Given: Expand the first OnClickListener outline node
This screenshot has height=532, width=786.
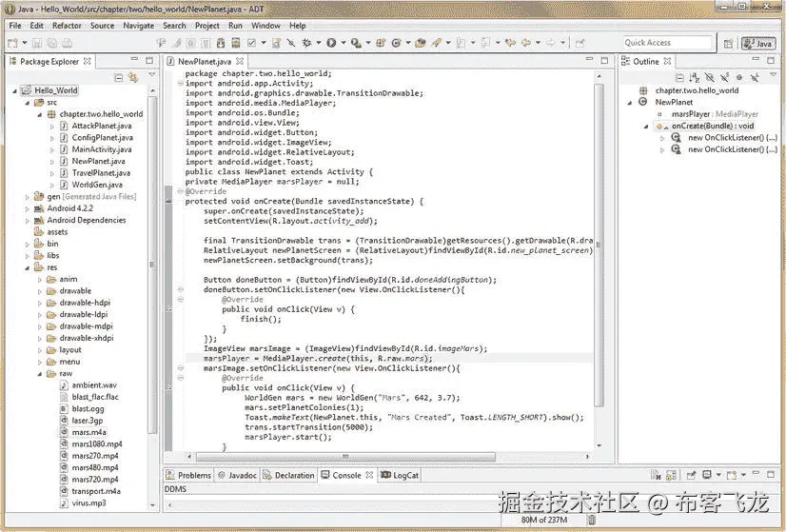Looking at the screenshot, I should [662, 138].
